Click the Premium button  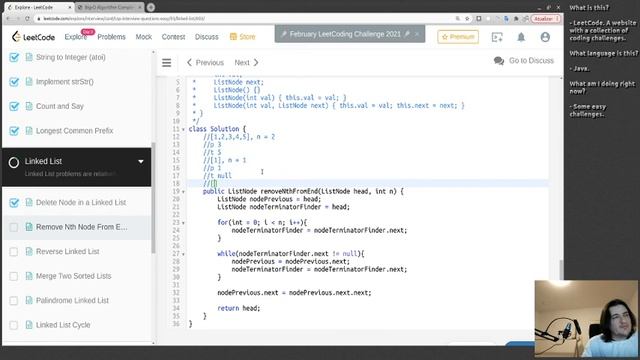coord(458,37)
